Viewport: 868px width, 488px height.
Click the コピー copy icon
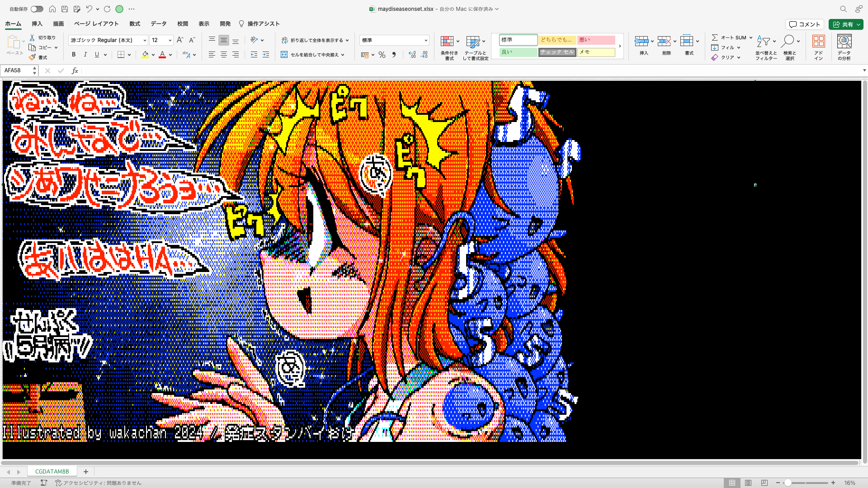coord(32,47)
